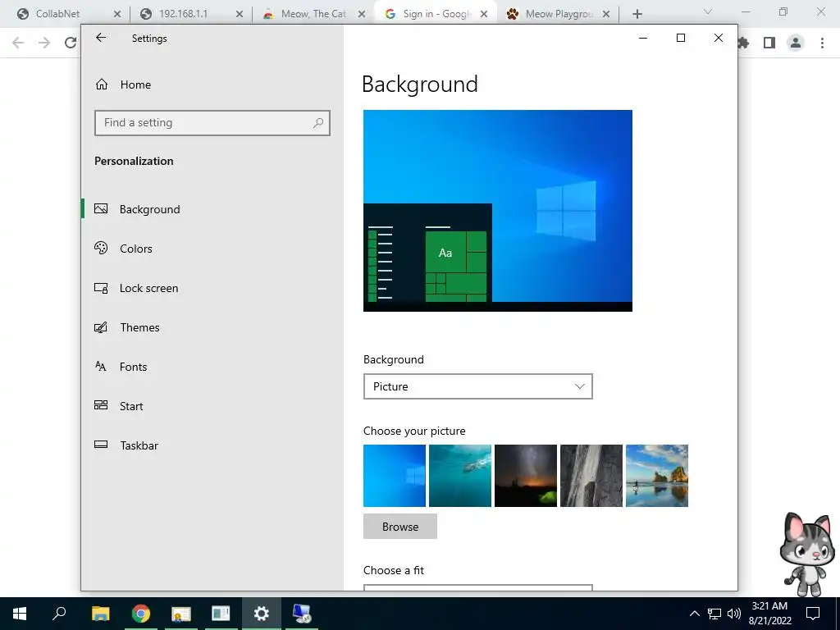The image size is (840, 630).
Task: Go back using the Settings back arrow
Action: (101, 38)
